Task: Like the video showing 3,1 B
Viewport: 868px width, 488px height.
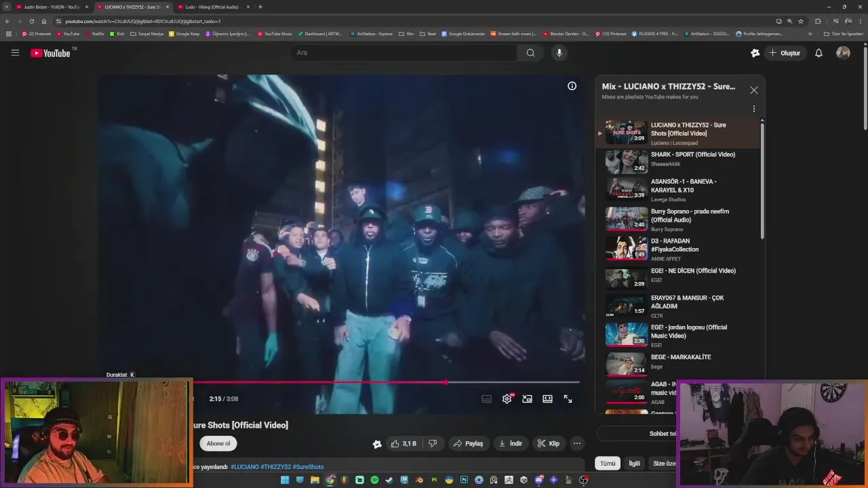Action: 403,443
